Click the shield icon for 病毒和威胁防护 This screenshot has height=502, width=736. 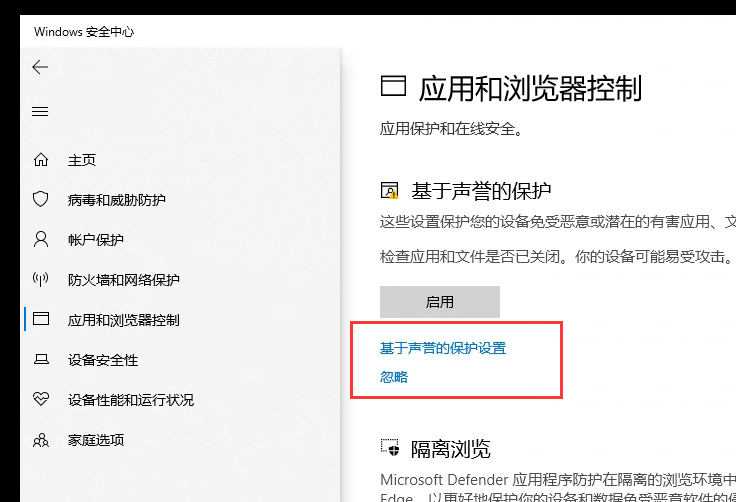pyautogui.click(x=40, y=199)
